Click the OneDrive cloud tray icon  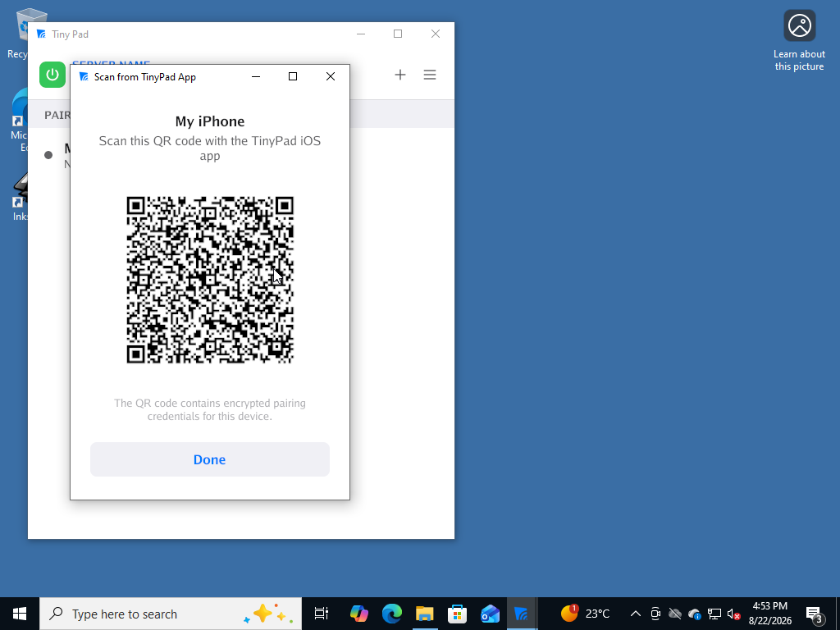695,614
